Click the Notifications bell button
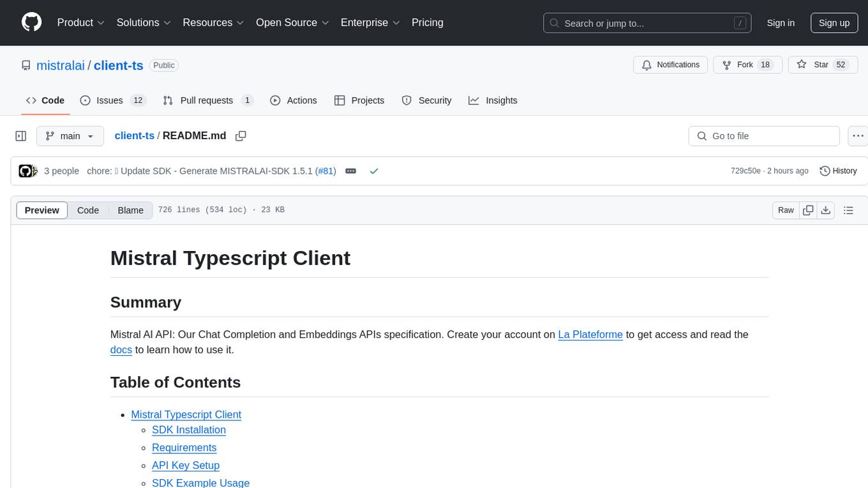 (x=671, y=65)
